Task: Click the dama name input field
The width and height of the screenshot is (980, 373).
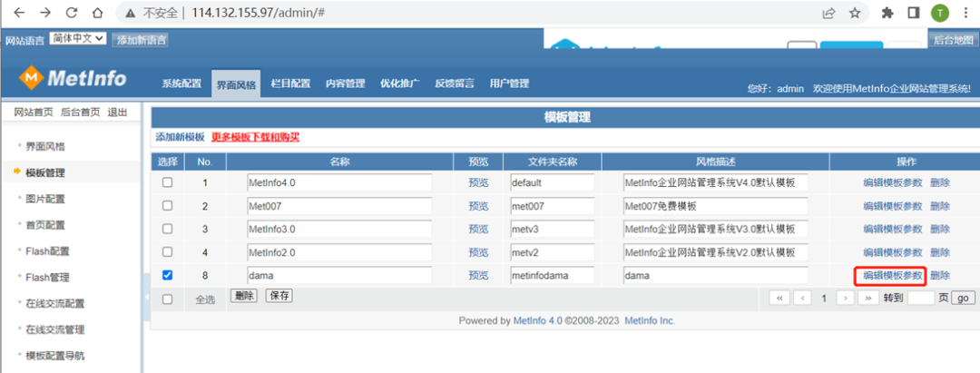Action: (339, 275)
